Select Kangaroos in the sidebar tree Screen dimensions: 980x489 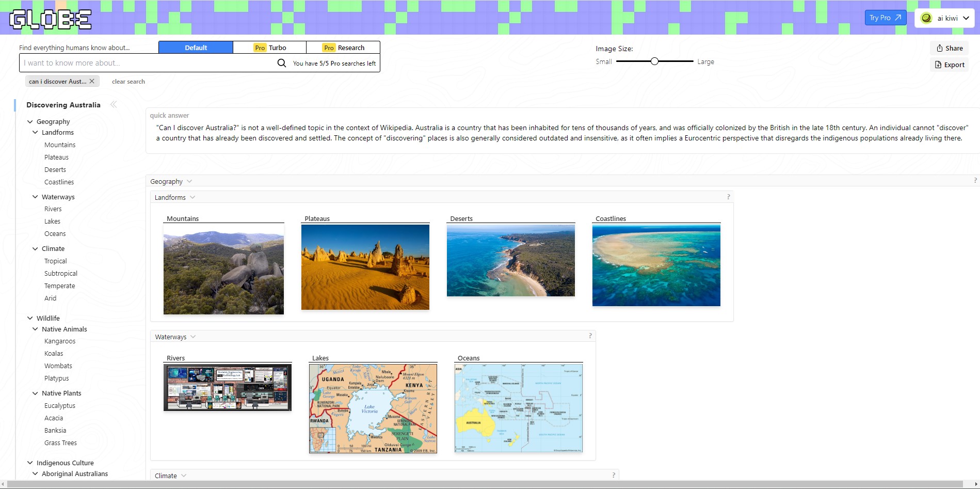[x=60, y=341]
